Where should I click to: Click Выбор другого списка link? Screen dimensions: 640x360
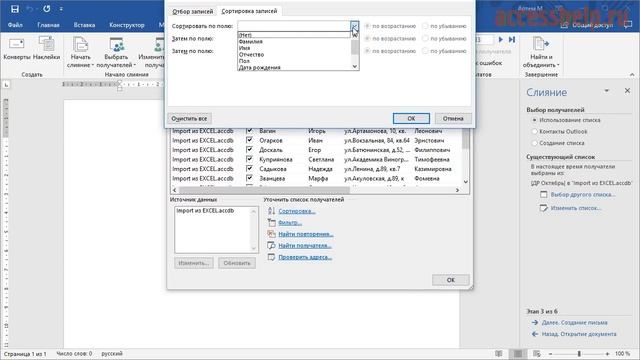(583, 195)
